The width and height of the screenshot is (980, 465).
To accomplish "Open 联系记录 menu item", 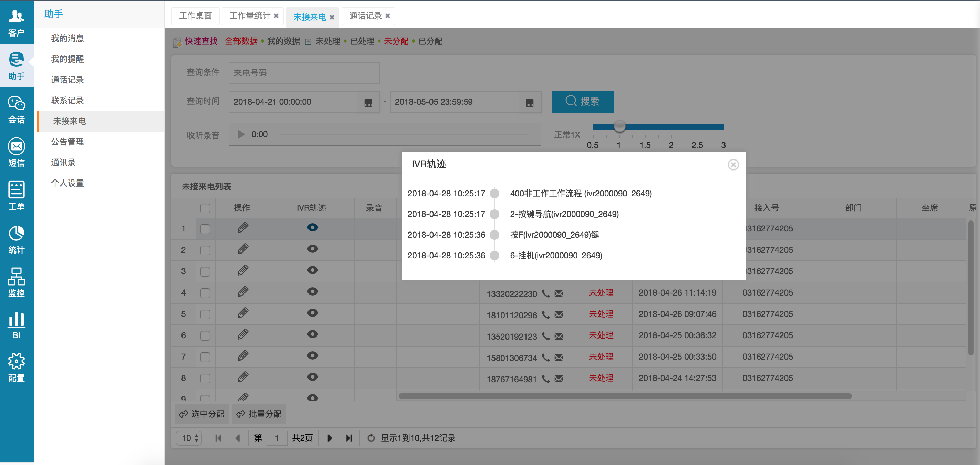I will click(x=67, y=101).
